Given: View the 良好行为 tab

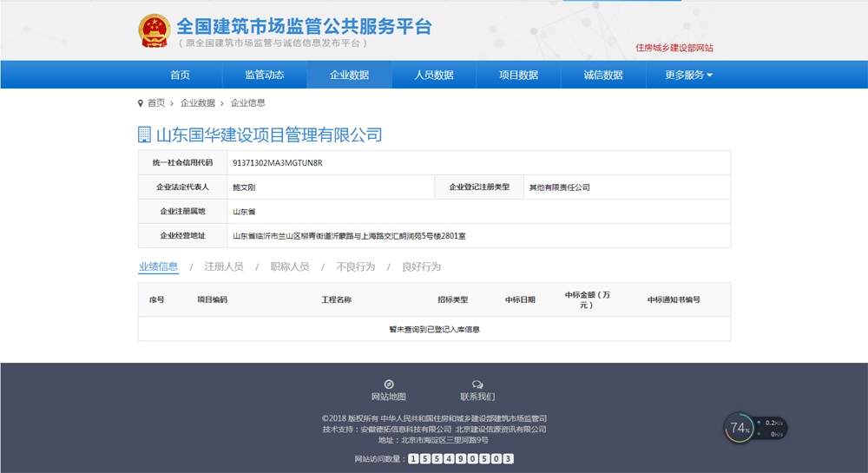Looking at the screenshot, I should click(x=421, y=266).
